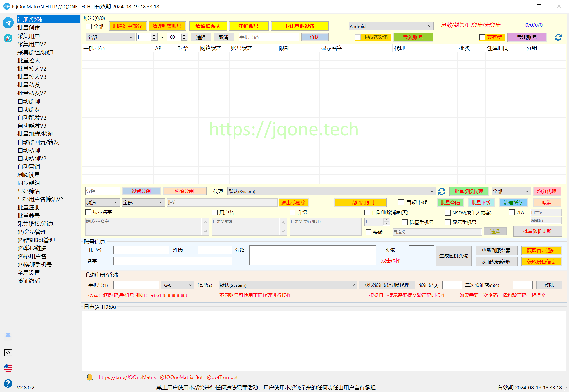Image resolution: width=569 pixels, height=392 pixels.
Task: Check the 头像 checkbox
Action: tap(368, 232)
